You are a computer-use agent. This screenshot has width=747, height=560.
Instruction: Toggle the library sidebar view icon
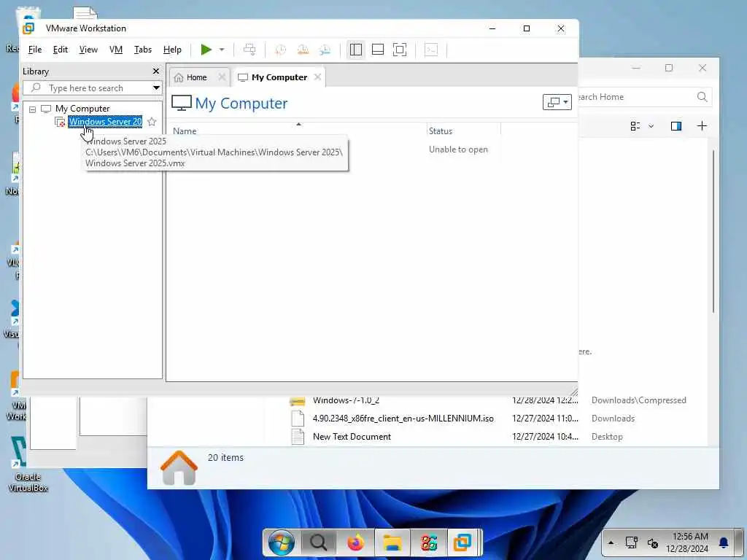click(x=356, y=50)
